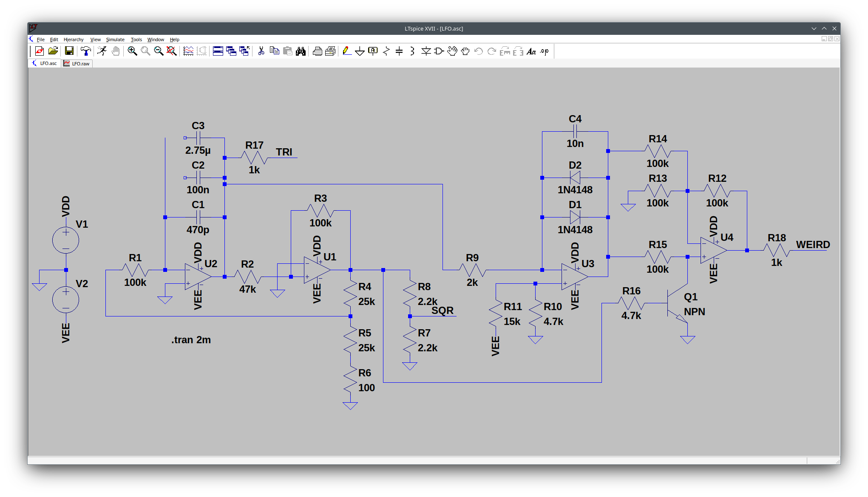Place an Inductor component icon
This screenshot has height=497, width=868.
coord(412,51)
